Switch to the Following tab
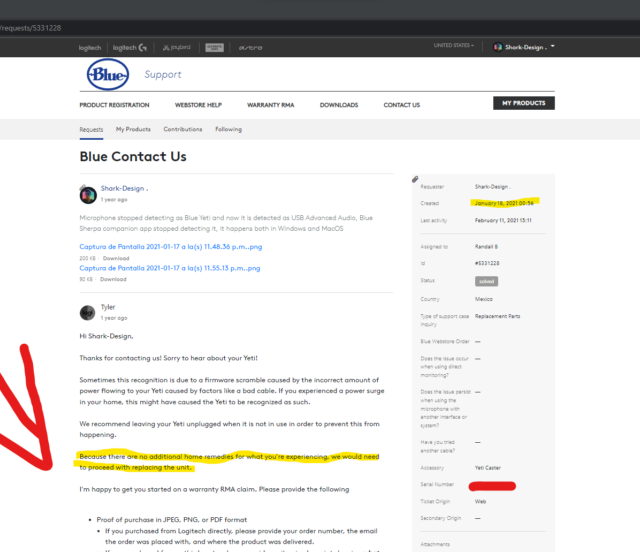This screenshot has height=552, width=640. 229,129
